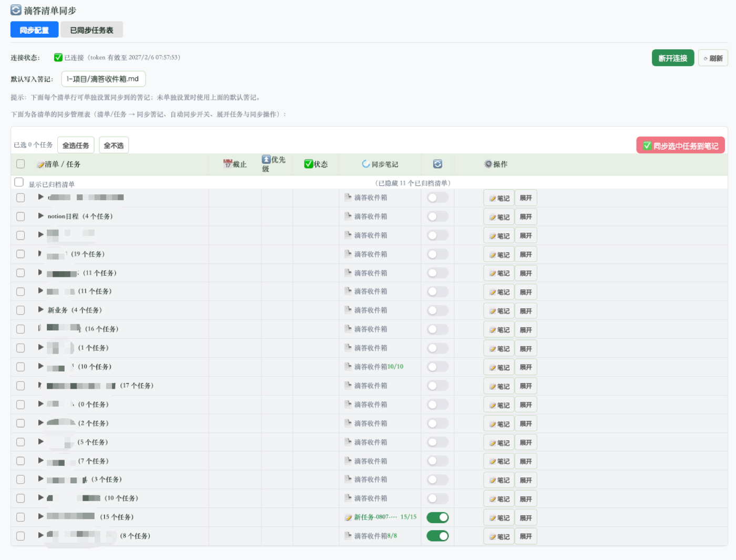The height and width of the screenshot is (560, 736).
Task: Click 展开 button in 新业务 row
Action: (526, 311)
